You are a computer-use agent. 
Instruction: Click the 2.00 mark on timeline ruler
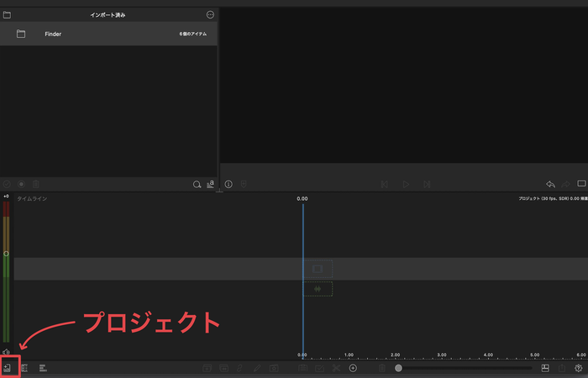click(x=395, y=354)
